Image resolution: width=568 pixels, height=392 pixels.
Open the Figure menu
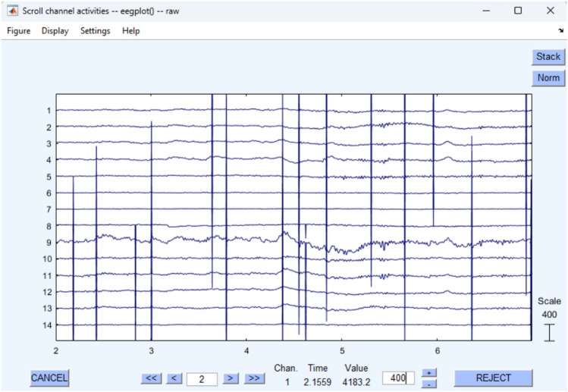pyautogui.click(x=18, y=31)
